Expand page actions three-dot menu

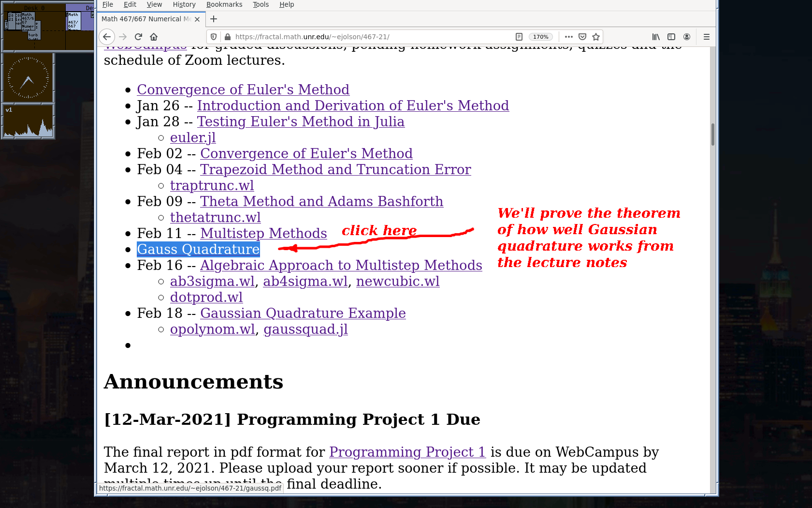[x=569, y=37]
